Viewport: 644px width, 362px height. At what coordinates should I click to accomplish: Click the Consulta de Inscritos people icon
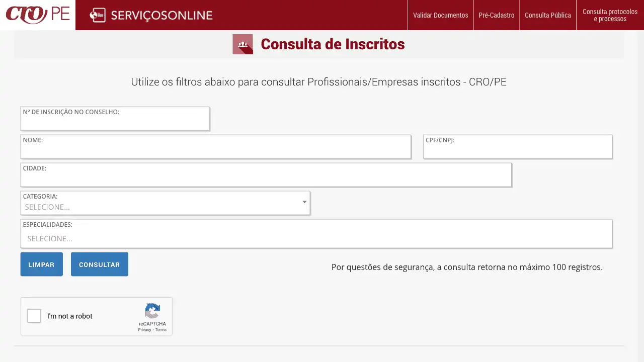(x=243, y=44)
